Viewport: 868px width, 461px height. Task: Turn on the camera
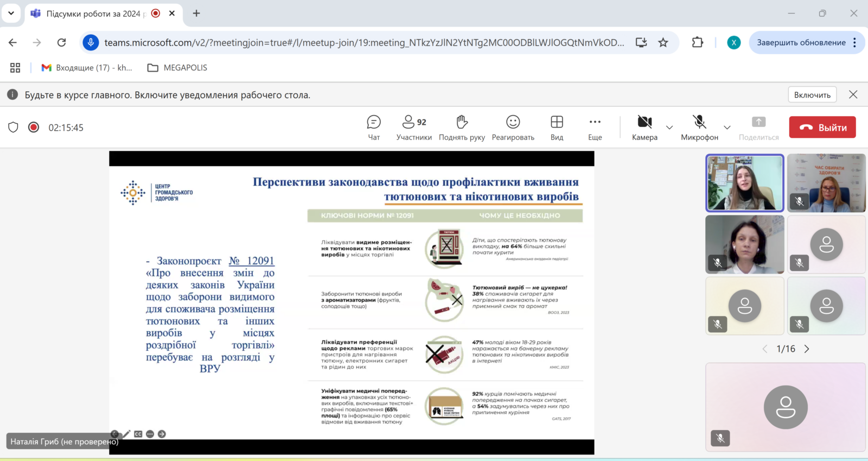click(x=644, y=128)
